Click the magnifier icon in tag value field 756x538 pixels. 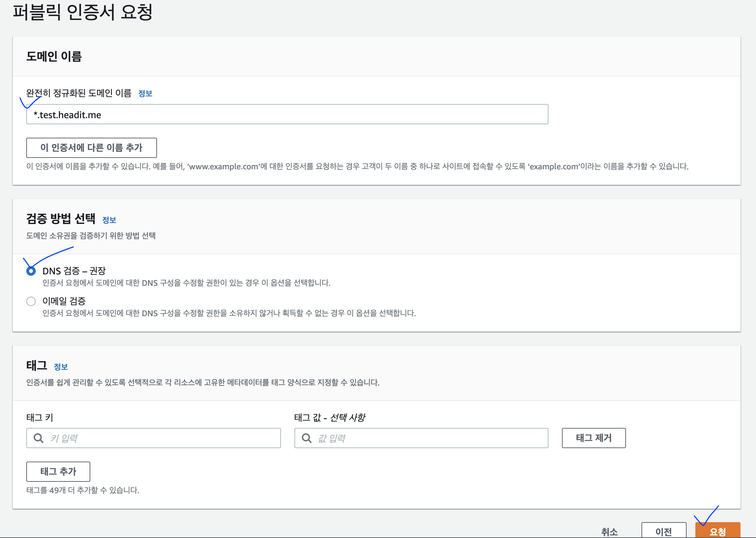click(x=307, y=438)
